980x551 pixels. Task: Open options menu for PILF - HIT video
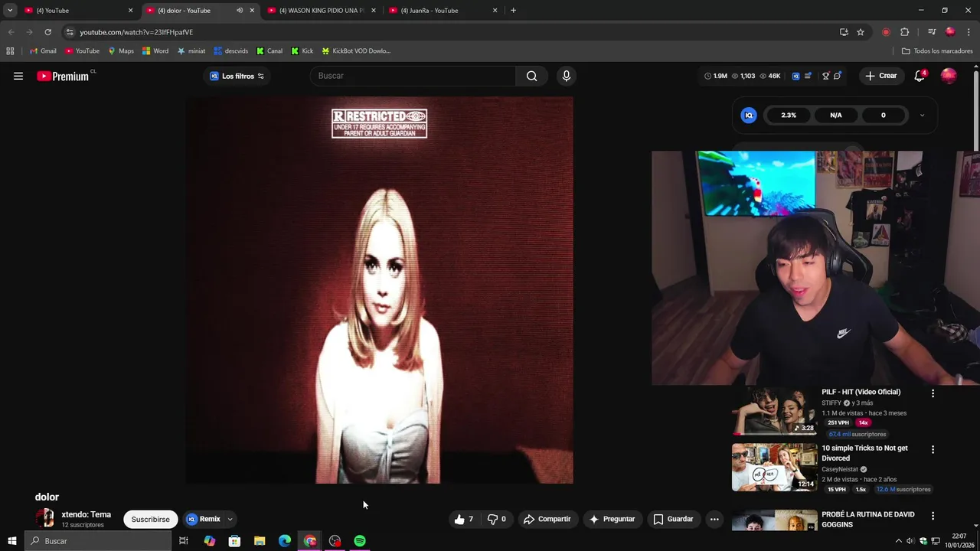click(x=933, y=393)
